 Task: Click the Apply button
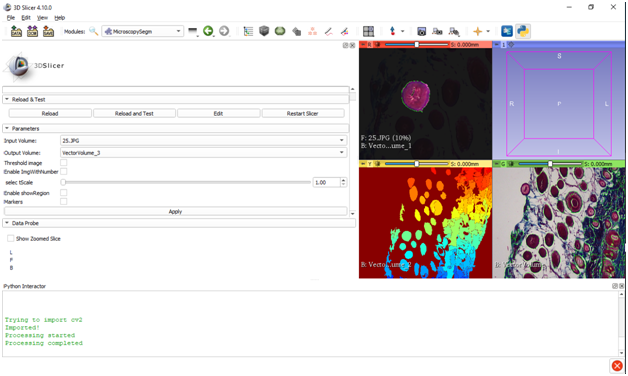175,211
